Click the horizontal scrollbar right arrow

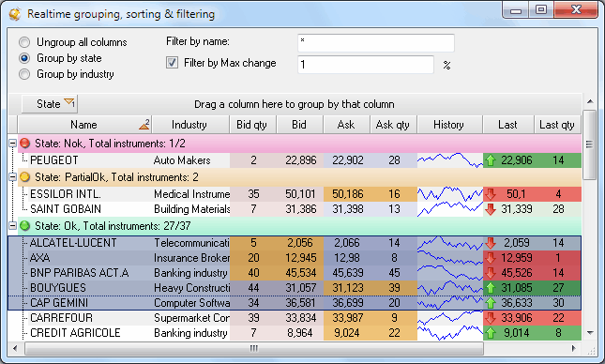tap(574, 348)
